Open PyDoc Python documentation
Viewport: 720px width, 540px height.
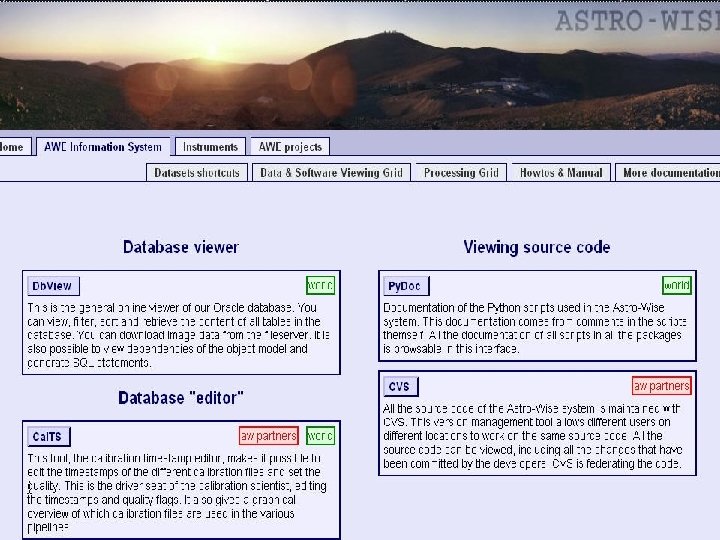click(x=406, y=286)
